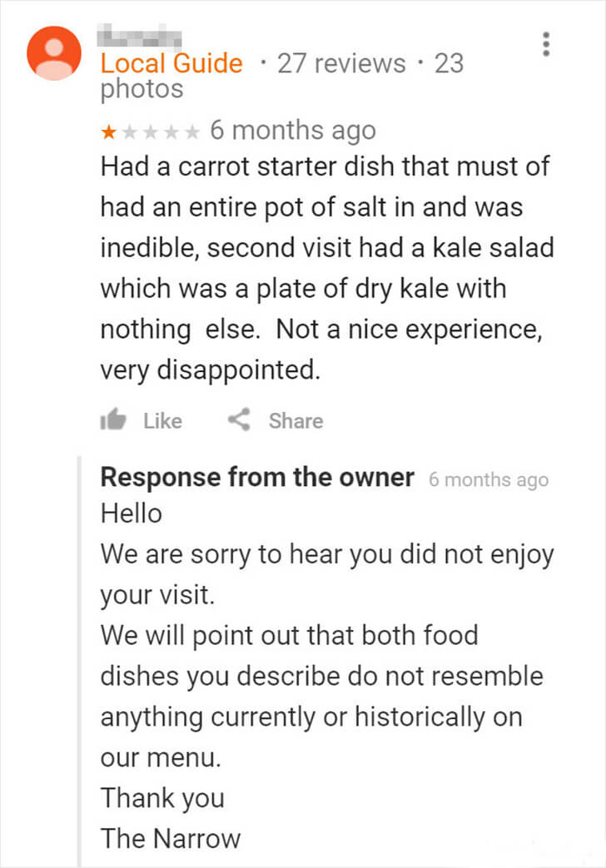Click the owner response's 6 months ago timestamp
This screenshot has width=606, height=868.
[x=489, y=479]
